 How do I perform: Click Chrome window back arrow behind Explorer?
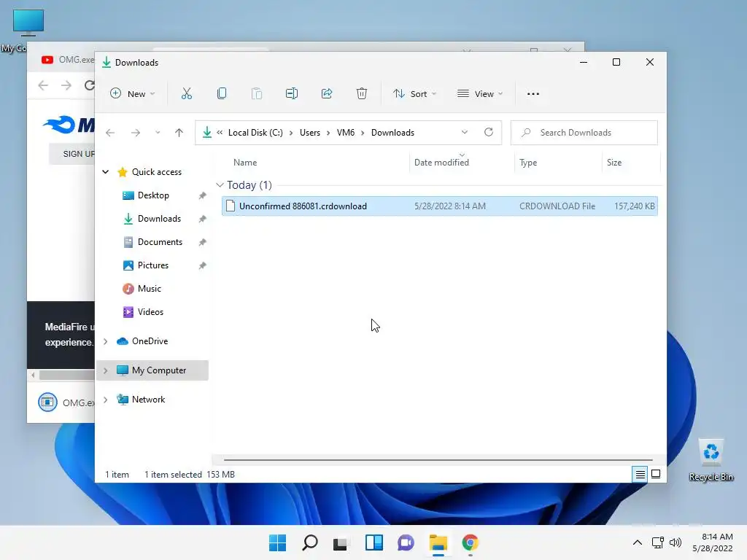(x=43, y=85)
